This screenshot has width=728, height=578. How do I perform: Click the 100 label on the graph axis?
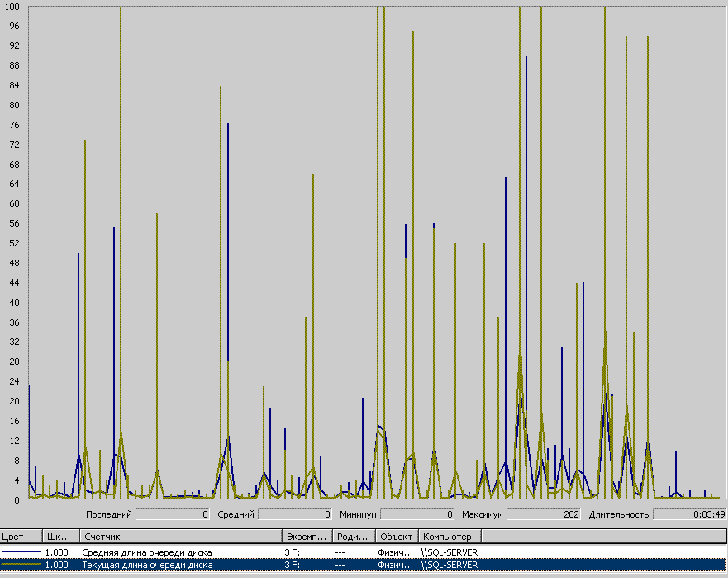point(14,7)
